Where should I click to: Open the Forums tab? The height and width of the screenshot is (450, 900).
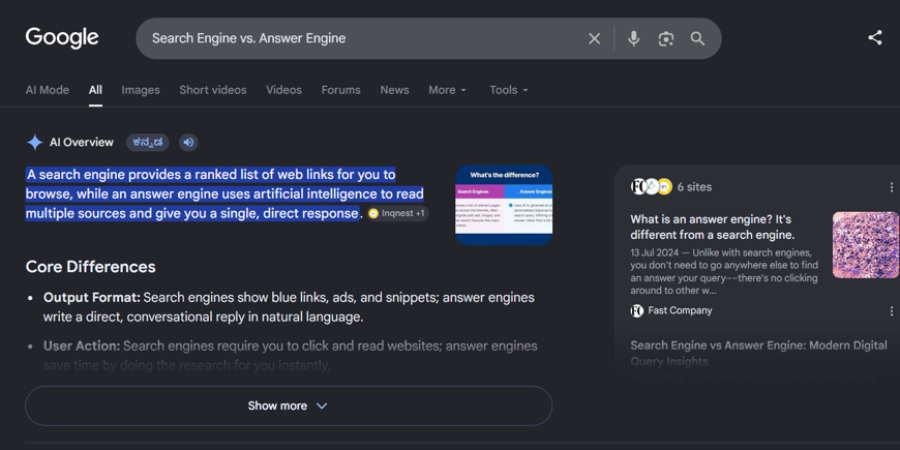point(341,90)
